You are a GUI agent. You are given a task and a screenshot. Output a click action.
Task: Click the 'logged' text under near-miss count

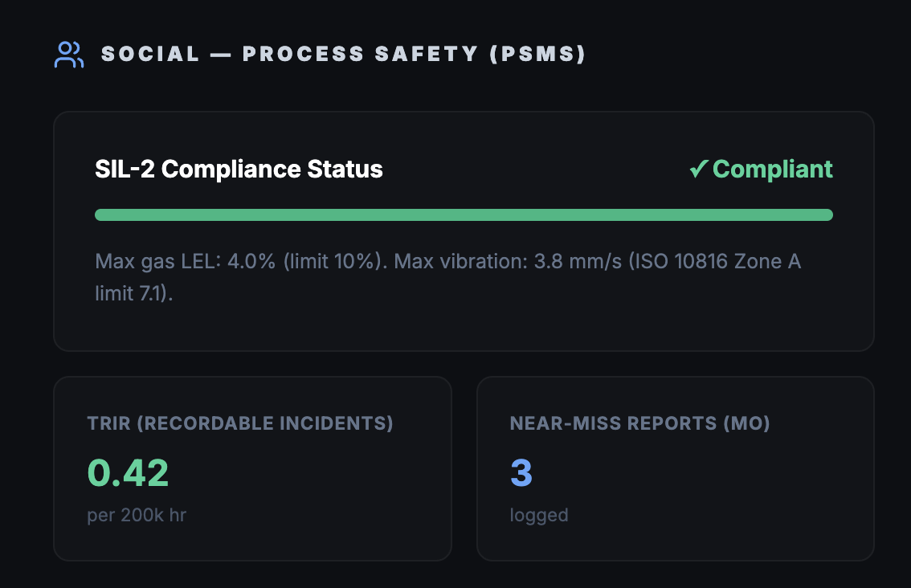539,515
